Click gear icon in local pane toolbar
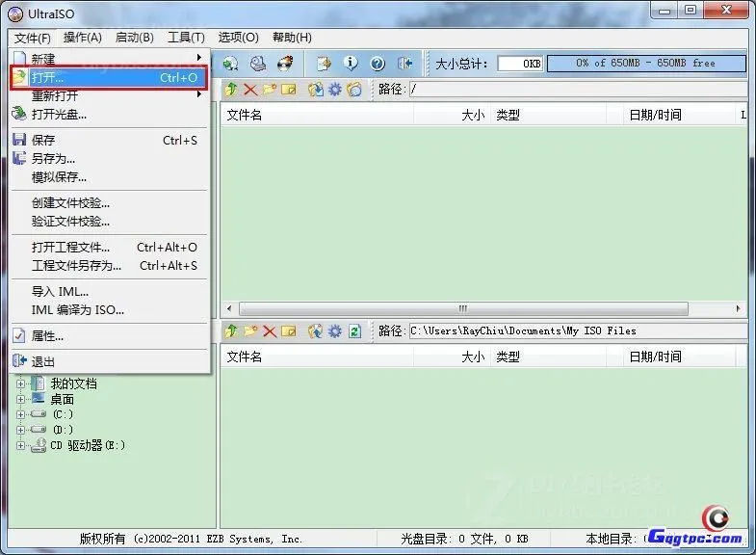 [x=334, y=330]
